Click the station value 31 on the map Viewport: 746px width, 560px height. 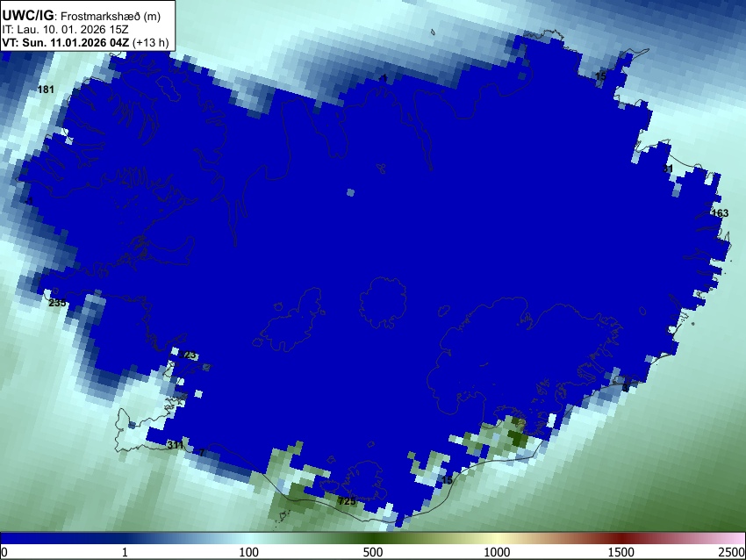point(668,169)
